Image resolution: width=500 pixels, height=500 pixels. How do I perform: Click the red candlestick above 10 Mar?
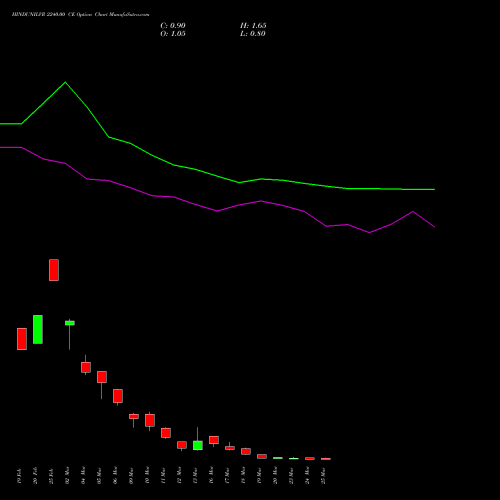150,420
